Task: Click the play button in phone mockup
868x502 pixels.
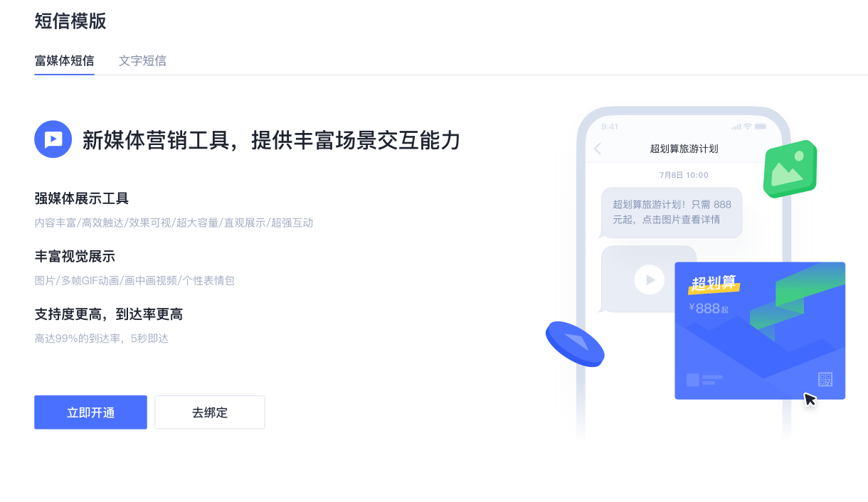Action: [650, 279]
